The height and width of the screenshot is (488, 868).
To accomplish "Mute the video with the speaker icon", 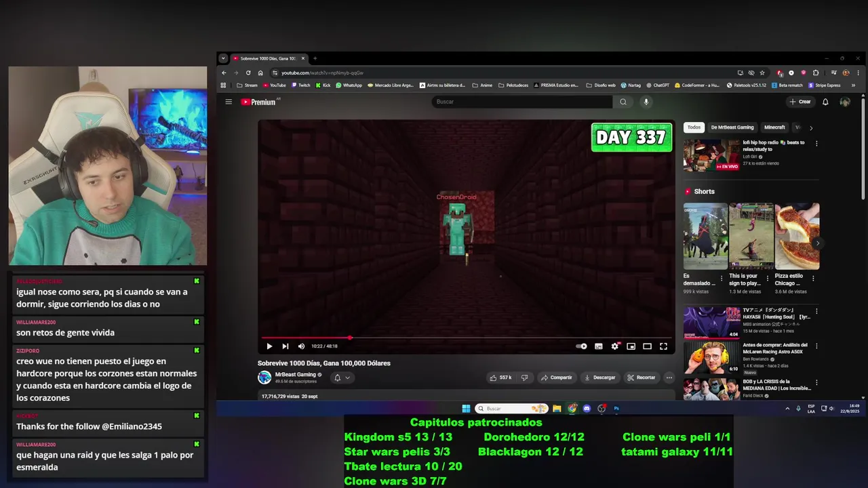I will click(301, 346).
